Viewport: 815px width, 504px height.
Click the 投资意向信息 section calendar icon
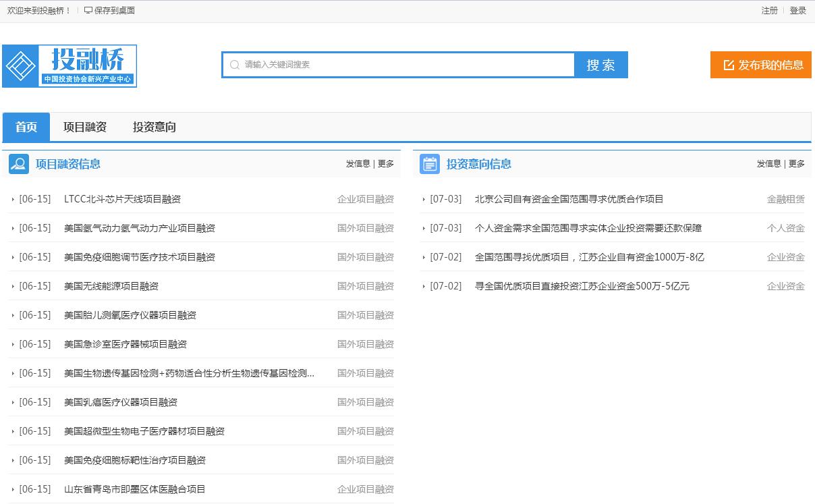[430, 164]
